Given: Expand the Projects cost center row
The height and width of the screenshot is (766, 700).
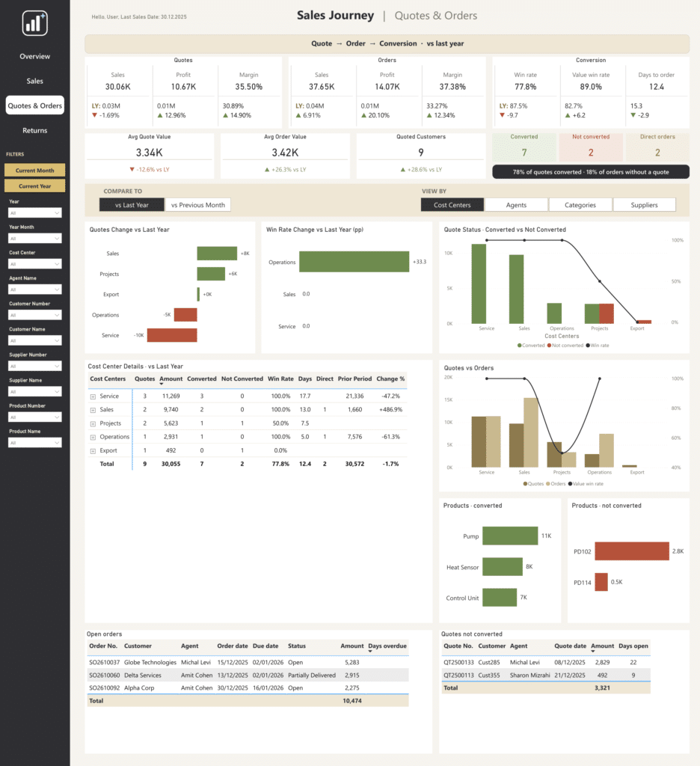Looking at the screenshot, I should [x=93, y=424].
